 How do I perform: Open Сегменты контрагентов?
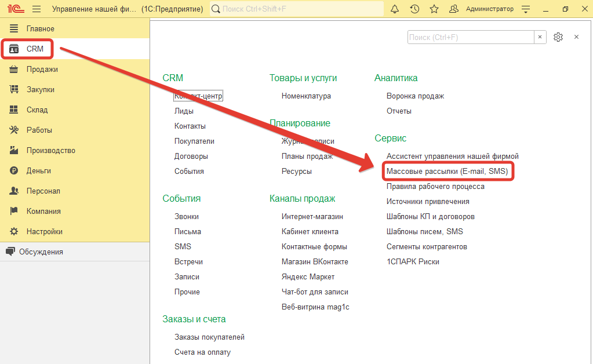tap(427, 247)
